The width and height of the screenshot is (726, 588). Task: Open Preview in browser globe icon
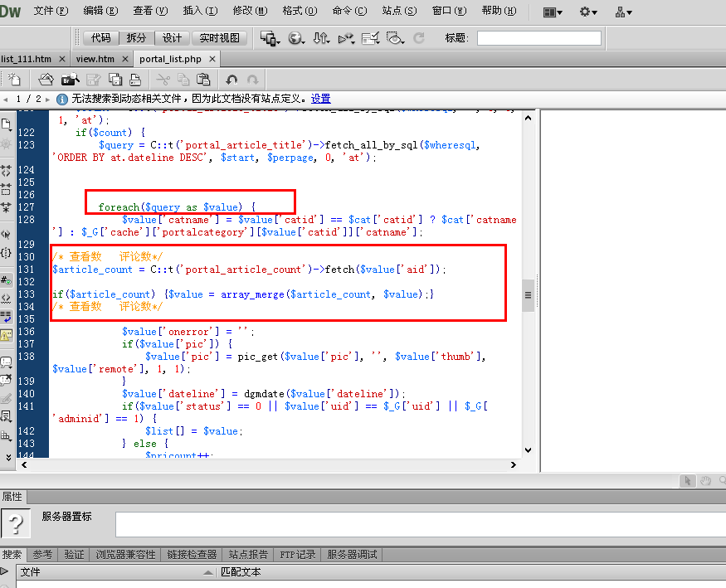pyautogui.click(x=296, y=38)
